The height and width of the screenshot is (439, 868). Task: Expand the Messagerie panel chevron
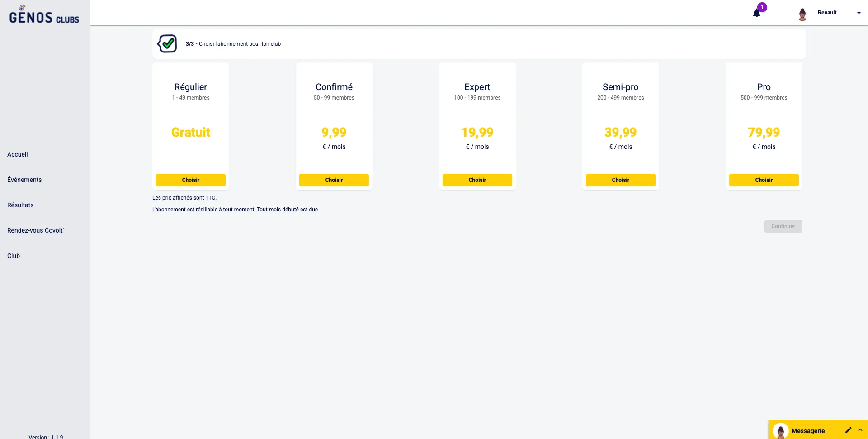tap(860, 430)
